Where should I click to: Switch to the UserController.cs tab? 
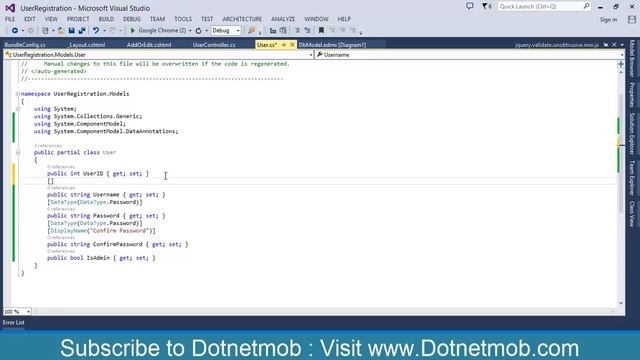pyautogui.click(x=214, y=45)
